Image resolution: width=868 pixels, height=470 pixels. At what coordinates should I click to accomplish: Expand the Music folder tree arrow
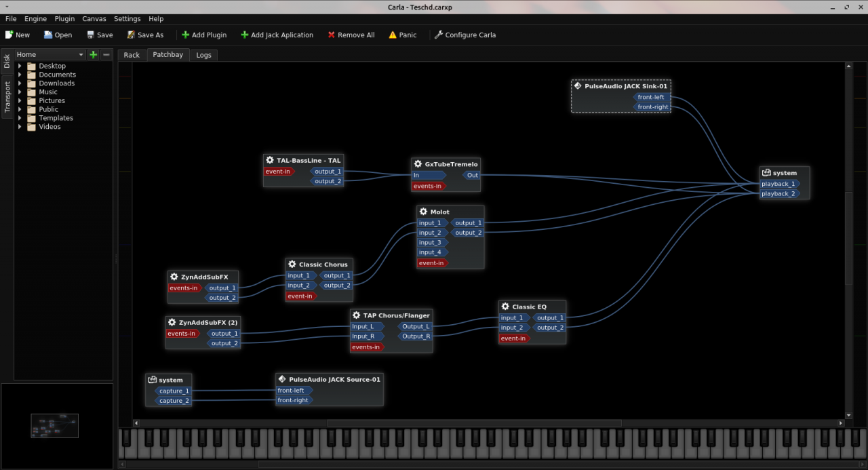pyautogui.click(x=20, y=92)
